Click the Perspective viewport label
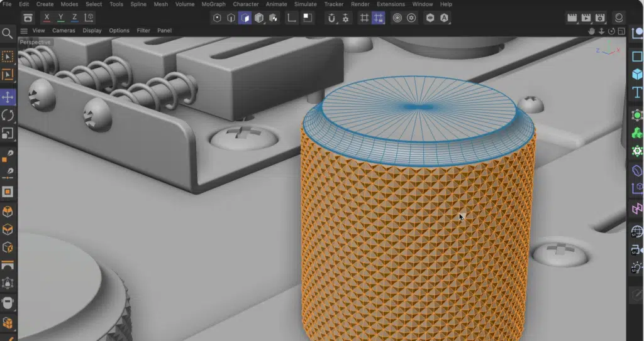The image size is (644, 341). 35,42
